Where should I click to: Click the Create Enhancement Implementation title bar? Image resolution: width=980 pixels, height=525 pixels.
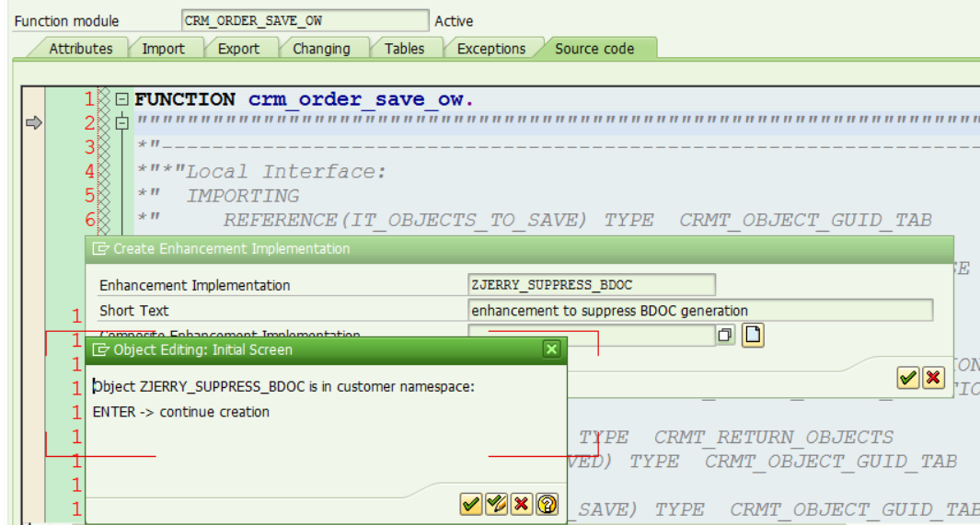[519, 248]
